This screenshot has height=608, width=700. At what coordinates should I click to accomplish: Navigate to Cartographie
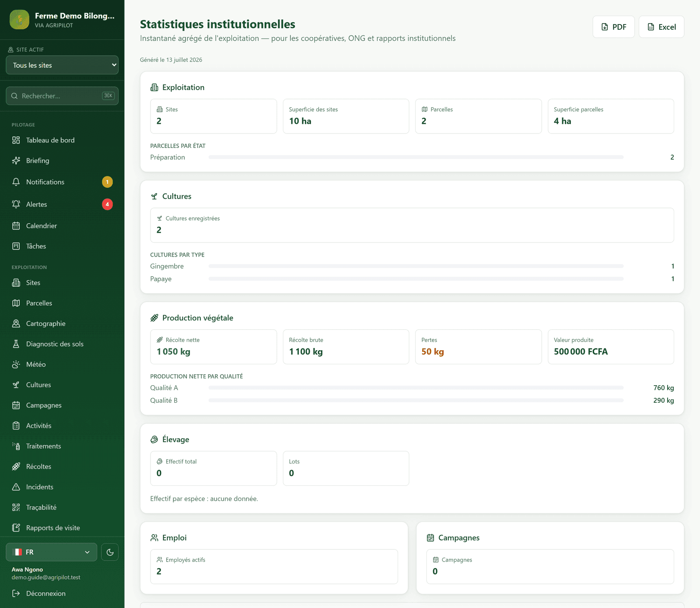point(62,323)
